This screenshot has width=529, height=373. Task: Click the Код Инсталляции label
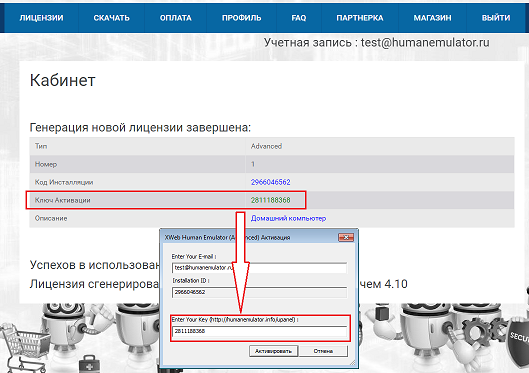pos(64,182)
